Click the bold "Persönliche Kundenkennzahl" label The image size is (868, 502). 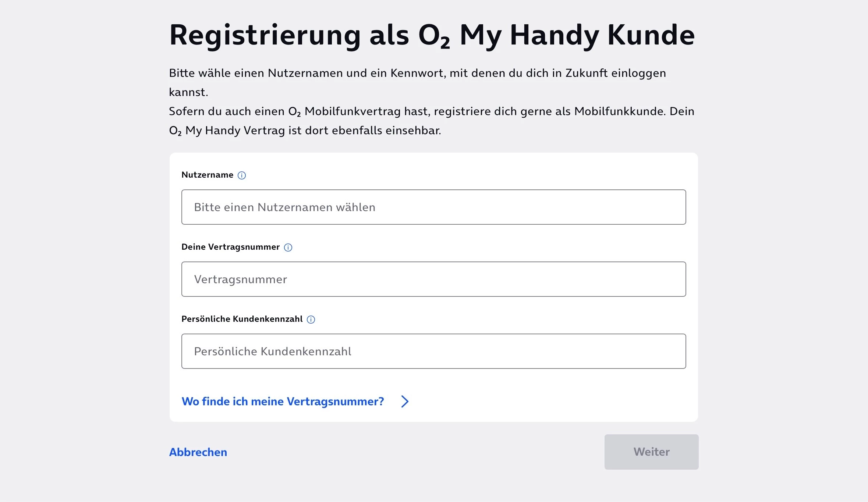242,319
